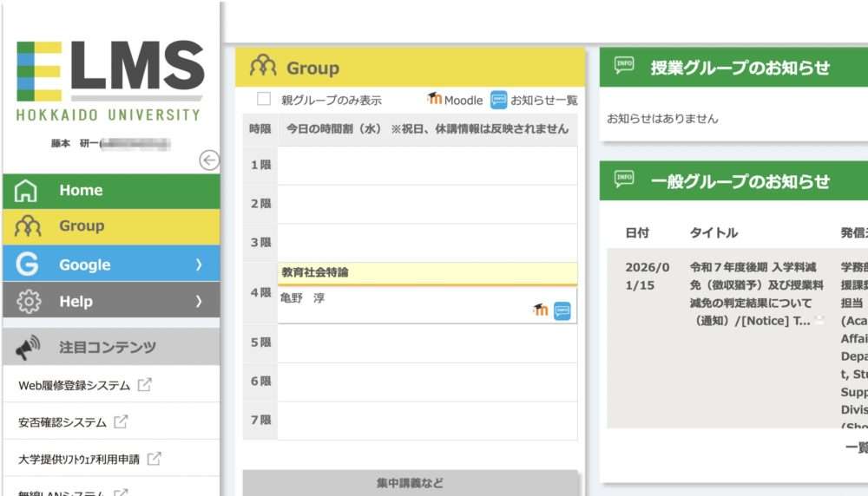Click the 集中講義など section header

point(411,483)
